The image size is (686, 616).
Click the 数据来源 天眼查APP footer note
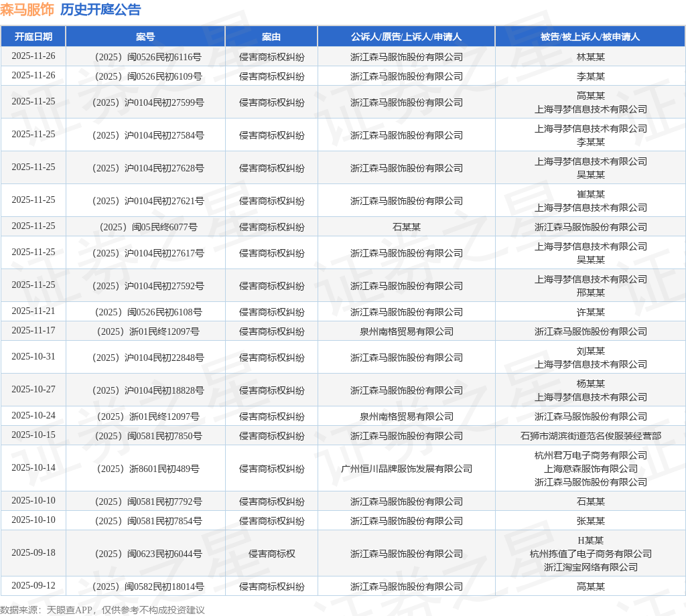click(x=102, y=610)
